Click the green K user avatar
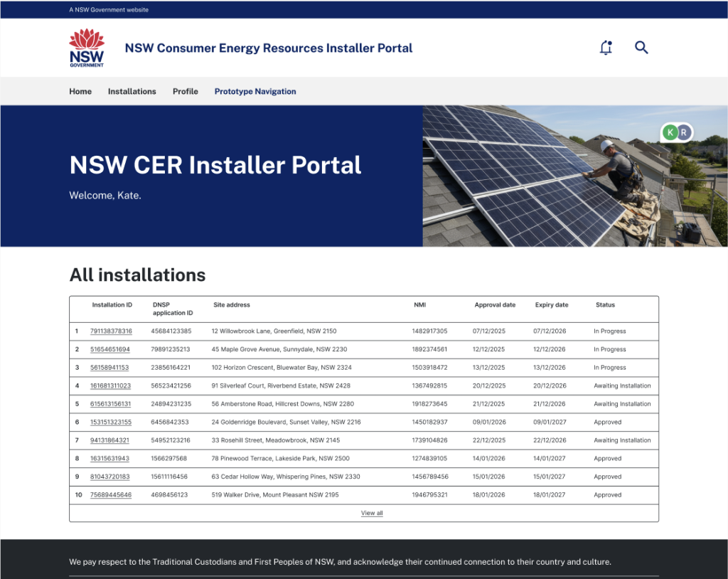The width and height of the screenshot is (728, 579). point(670,133)
